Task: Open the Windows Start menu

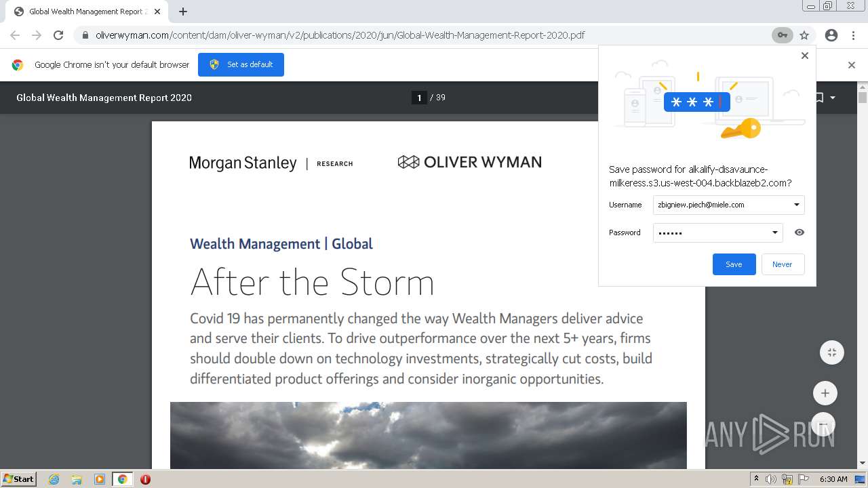Action: (x=19, y=479)
